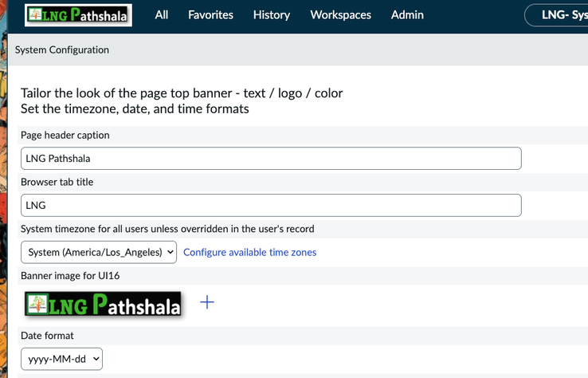Expand the System timezone dropdown

coord(99,252)
